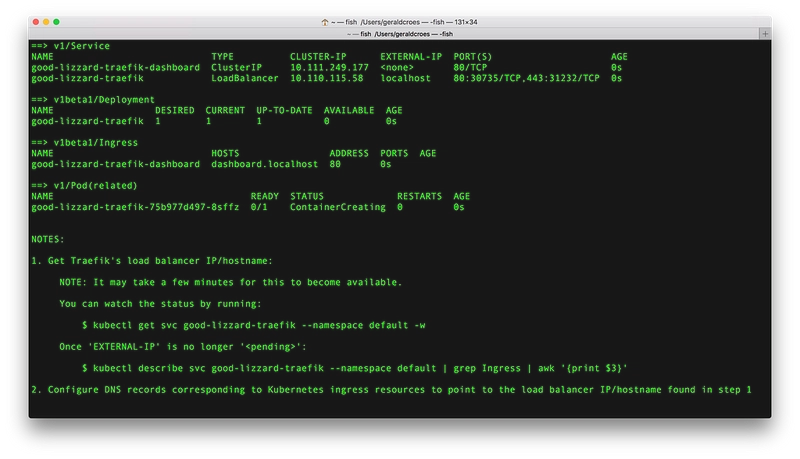Minimize the Terminal window with yellow button
Image resolution: width=800 pixels, height=459 pixels.
pos(46,22)
